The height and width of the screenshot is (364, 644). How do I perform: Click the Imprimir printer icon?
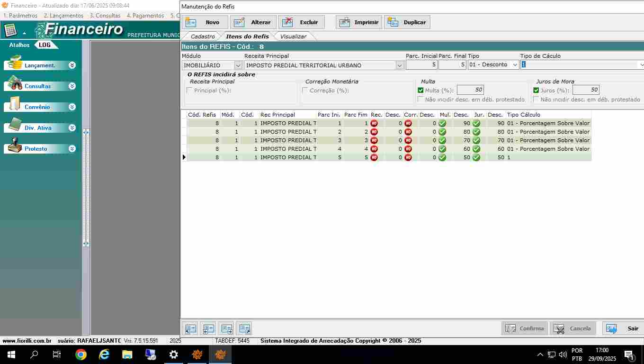point(345,22)
